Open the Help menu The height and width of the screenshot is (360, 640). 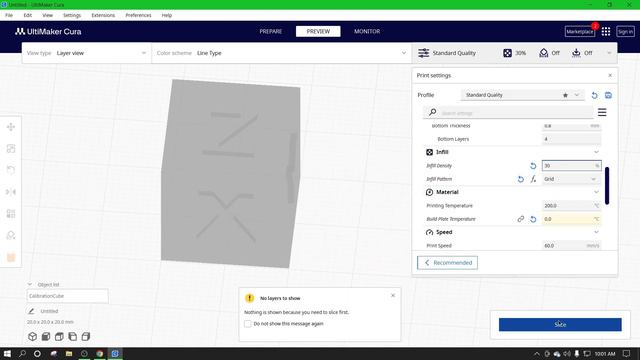pos(167,15)
